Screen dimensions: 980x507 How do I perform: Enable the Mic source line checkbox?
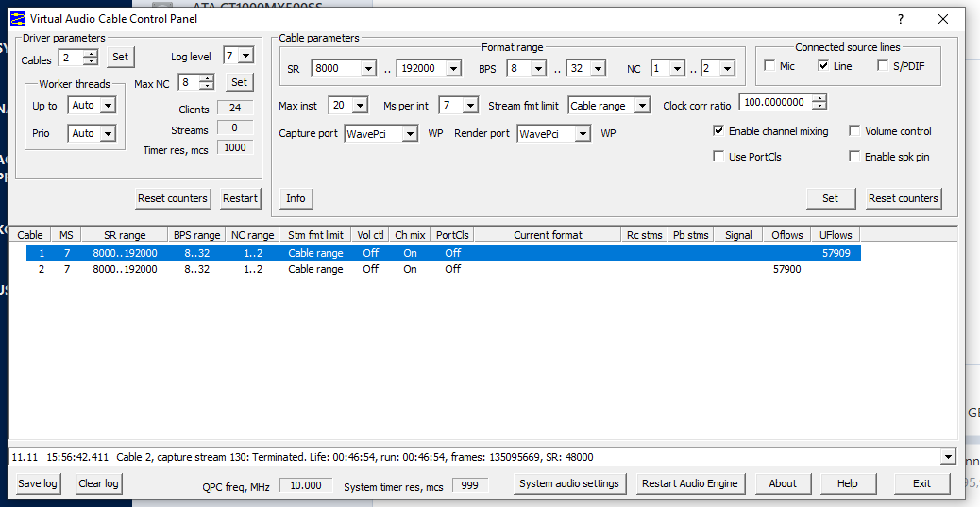(770, 66)
